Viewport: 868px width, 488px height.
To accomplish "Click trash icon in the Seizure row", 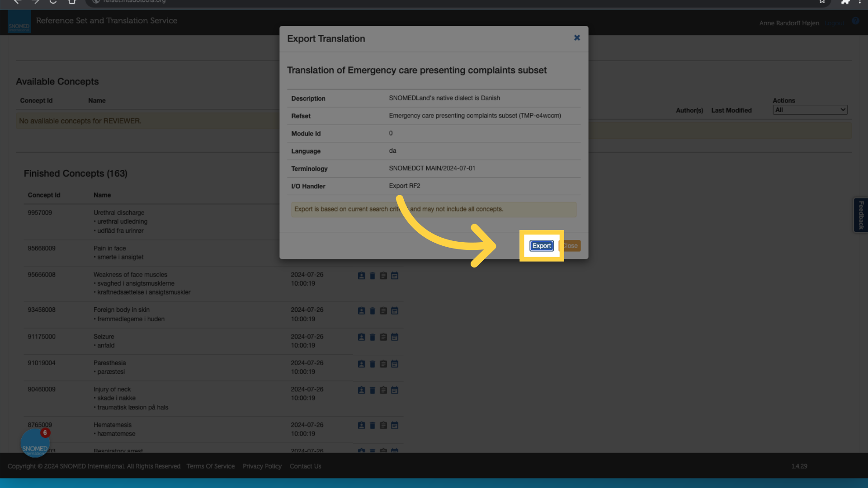I will (373, 337).
